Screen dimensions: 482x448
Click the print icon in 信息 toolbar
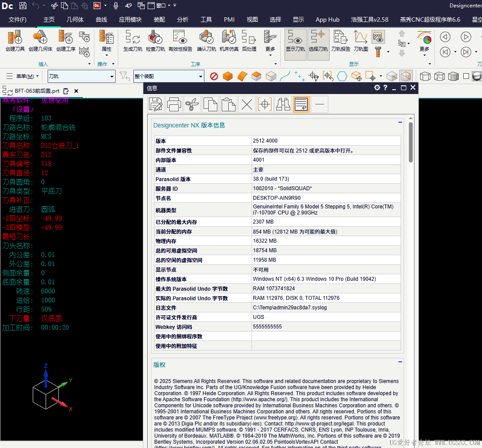coord(174,104)
